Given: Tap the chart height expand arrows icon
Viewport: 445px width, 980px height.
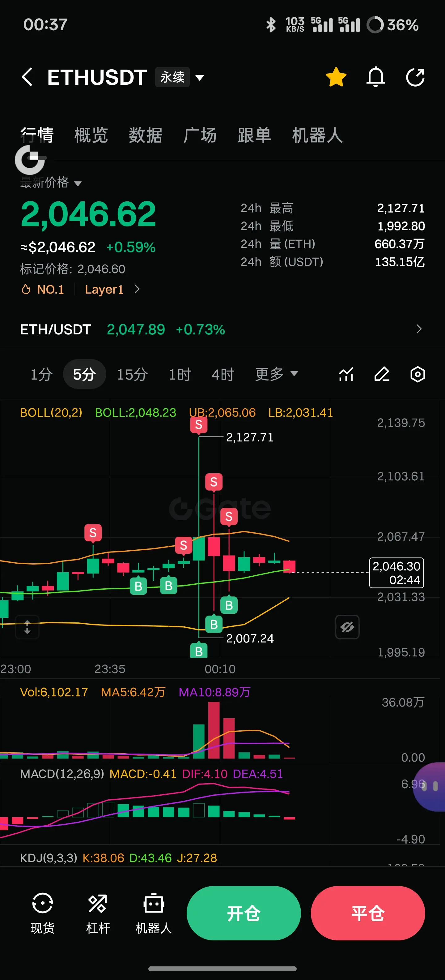Looking at the screenshot, I should tap(27, 627).
